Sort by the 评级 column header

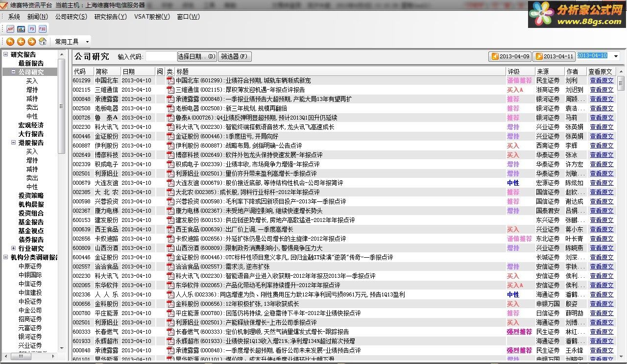click(x=520, y=72)
